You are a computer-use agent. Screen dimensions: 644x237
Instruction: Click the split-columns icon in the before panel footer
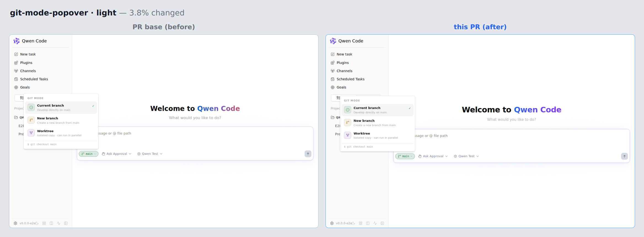[x=51, y=223]
